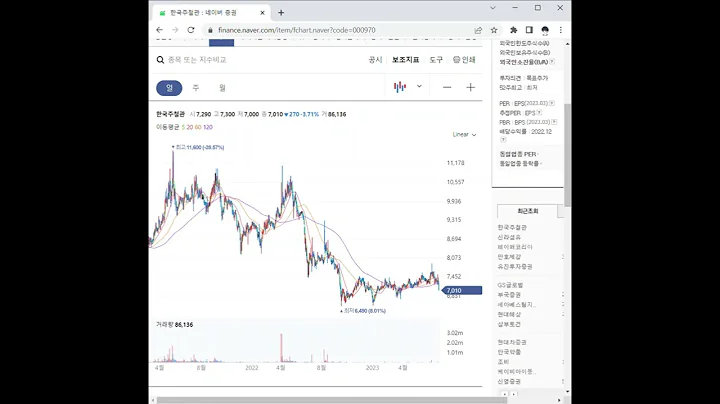Open GS글로벌 in recent list

coord(510,285)
